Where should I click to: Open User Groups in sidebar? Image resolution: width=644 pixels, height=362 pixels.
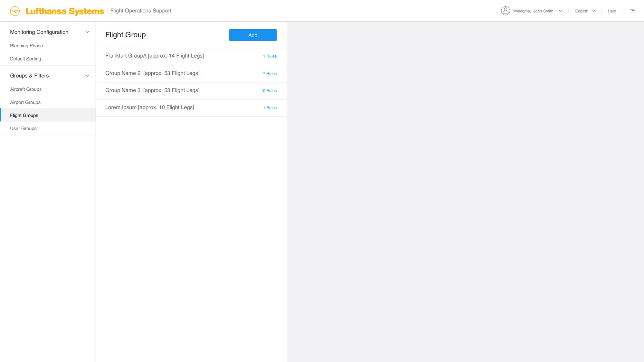23,128
